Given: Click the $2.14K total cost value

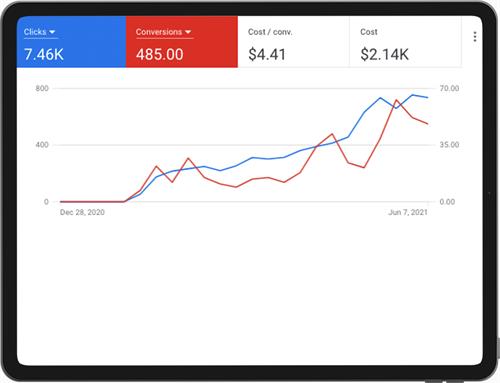Looking at the screenshot, I should pyautogui.click(x=384, y=54).
